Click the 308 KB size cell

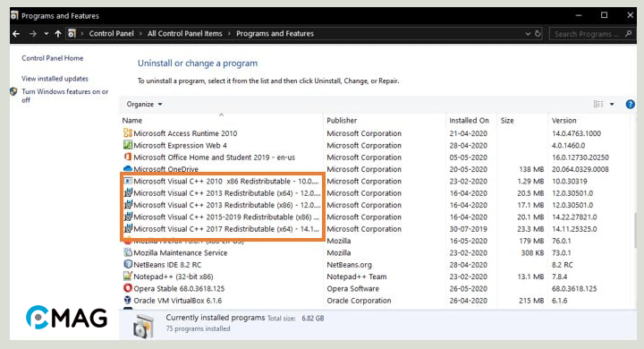point(532,253)
